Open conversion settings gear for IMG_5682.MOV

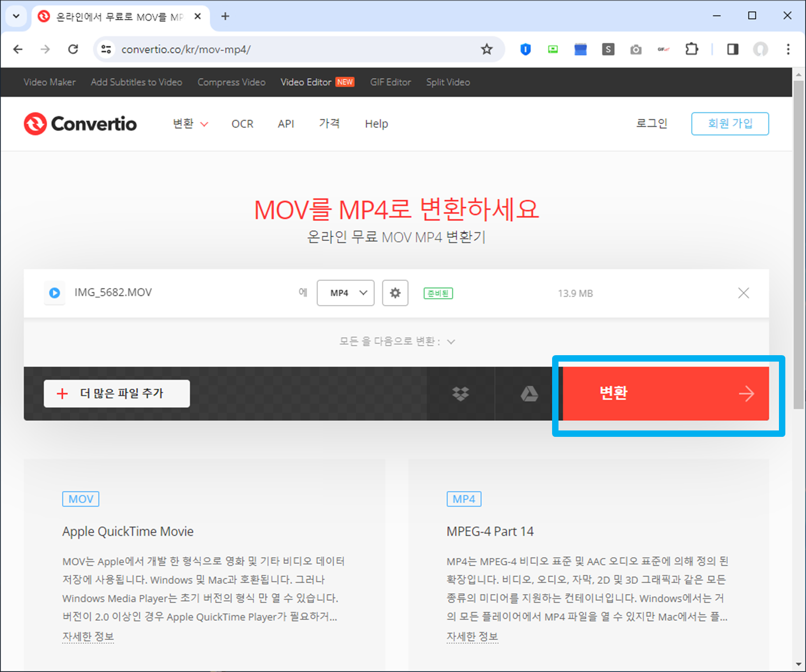tap(395, 293)
